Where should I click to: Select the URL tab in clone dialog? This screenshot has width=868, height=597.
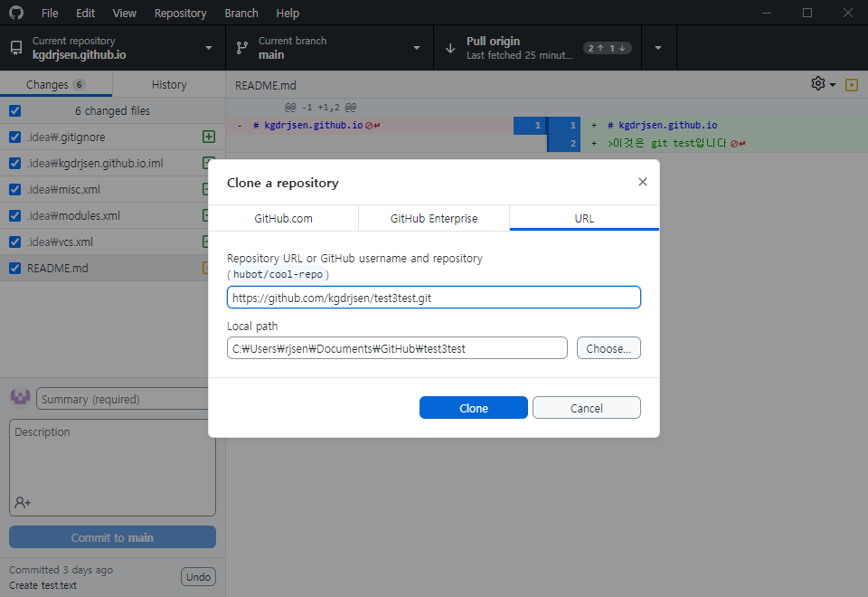(584, 218)
